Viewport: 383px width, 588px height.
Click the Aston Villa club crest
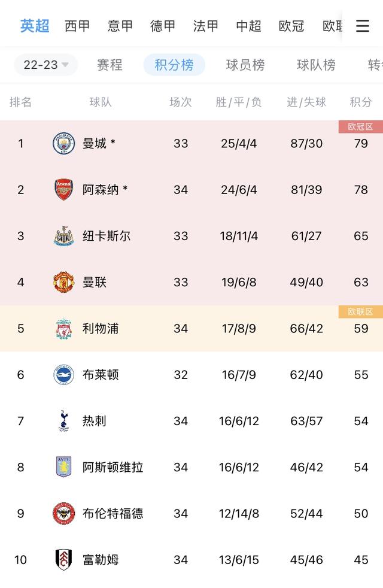63,467
